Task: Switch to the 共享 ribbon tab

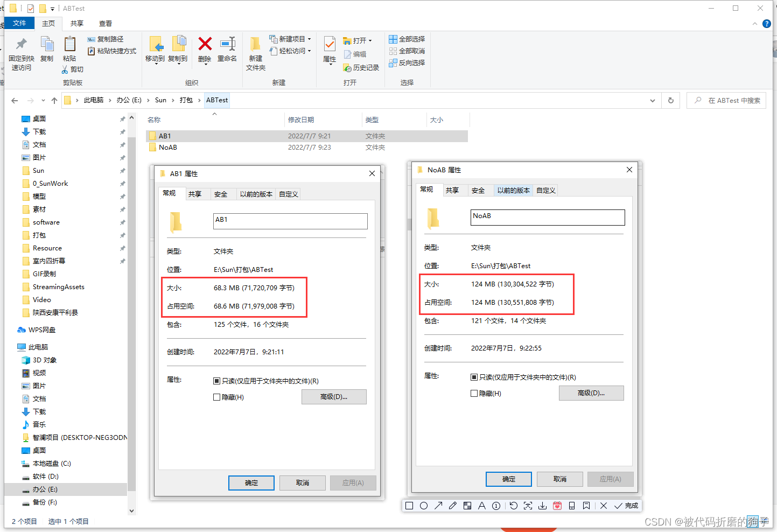Action: [x=77, y=24]
